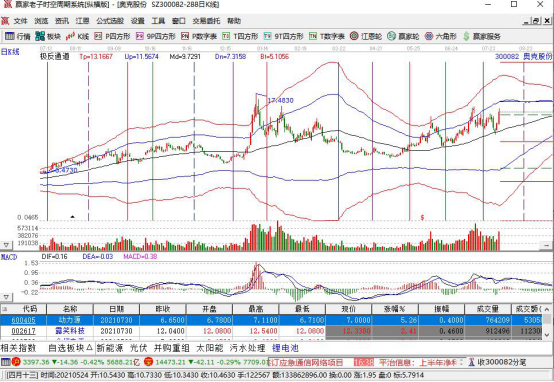Switch to K线 chart view
The height and width of the screenshot is (382, 554).
point(77,36)
